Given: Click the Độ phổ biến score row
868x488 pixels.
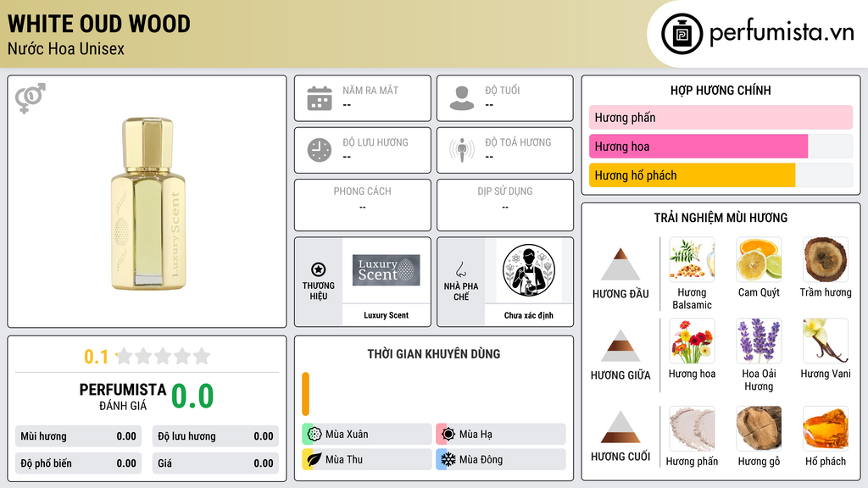Looking at the screenshot, I should point(78,463).
